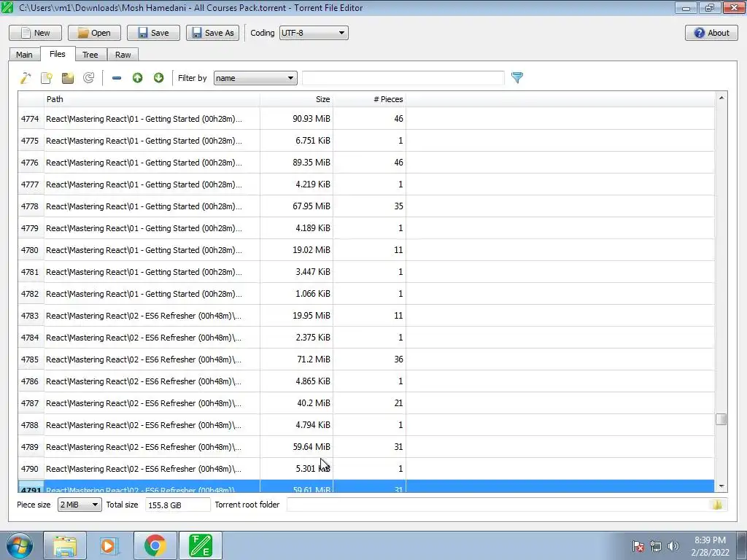Click the scrollbar down arrow
The width and height of the screenshot is (747, 560).
pyautogui.click(x=721, y=486)
